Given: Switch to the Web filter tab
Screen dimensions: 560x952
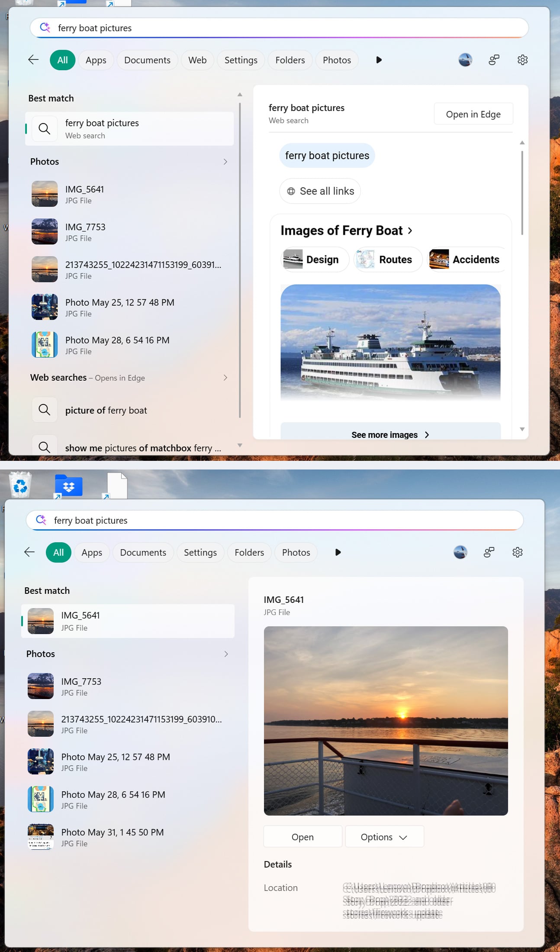Looking at the screenshot, I should pos(197,60).
